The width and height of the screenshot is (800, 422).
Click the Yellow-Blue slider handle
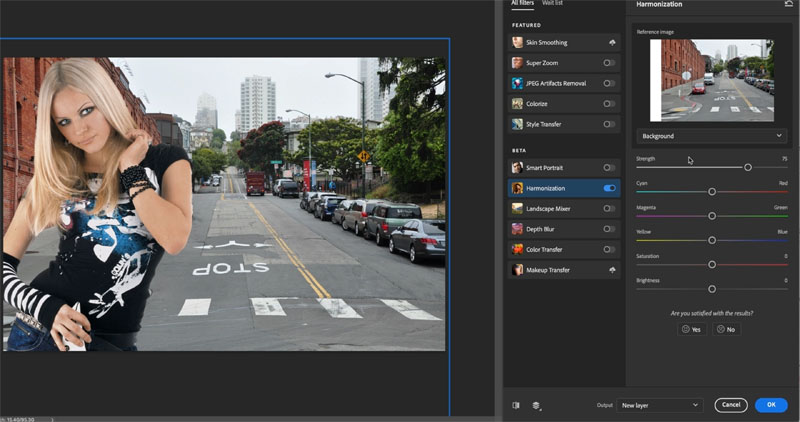(712, 240)
